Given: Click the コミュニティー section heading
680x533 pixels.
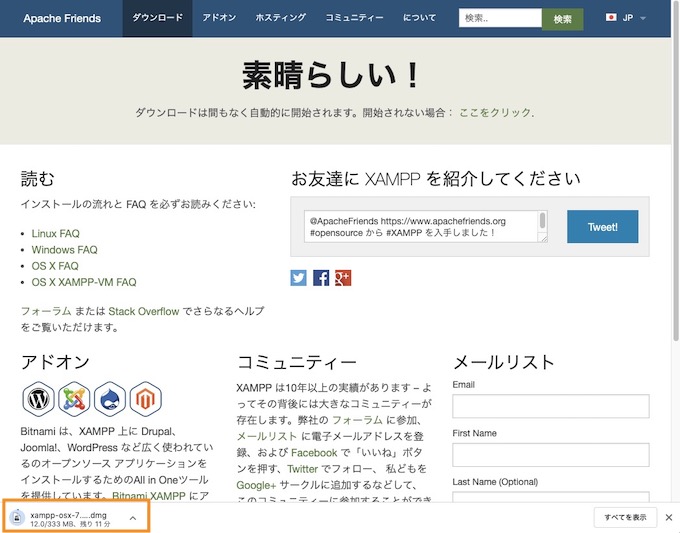Looking at the screenshot, I should 297,362.
